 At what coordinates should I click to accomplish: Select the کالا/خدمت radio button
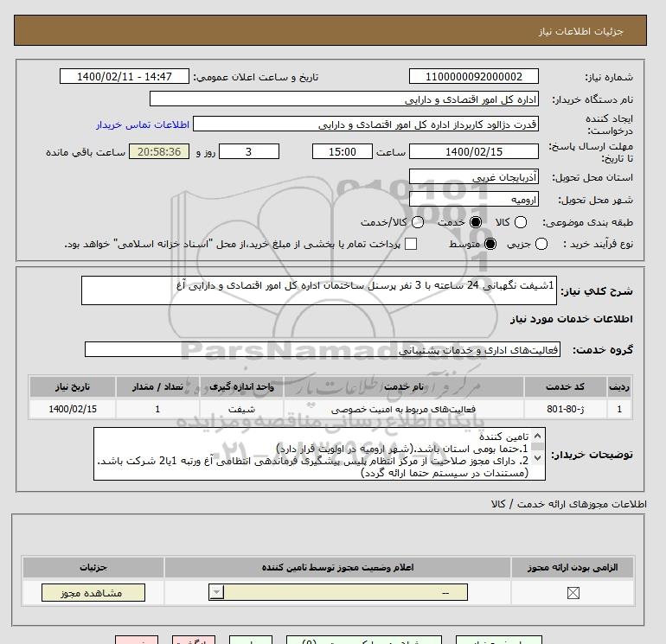418,222
